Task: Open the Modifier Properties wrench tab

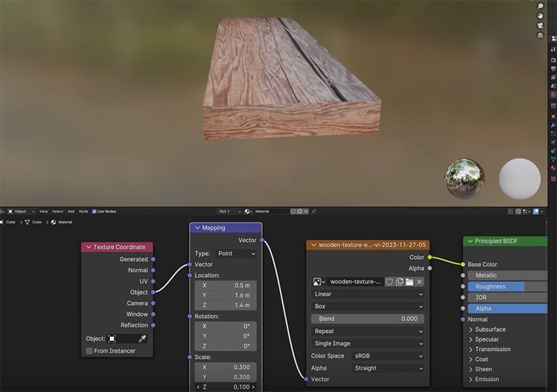Action: [x=552, y=126]
